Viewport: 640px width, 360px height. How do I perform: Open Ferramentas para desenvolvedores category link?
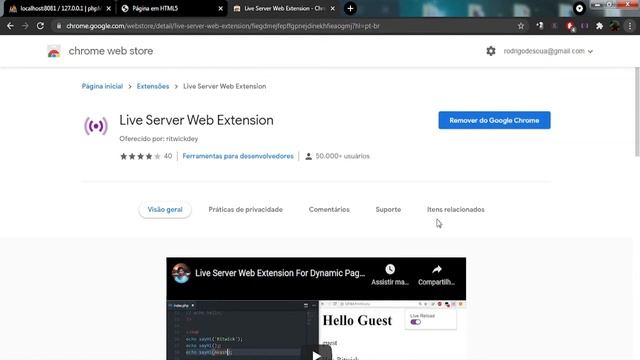pos(238,156)
